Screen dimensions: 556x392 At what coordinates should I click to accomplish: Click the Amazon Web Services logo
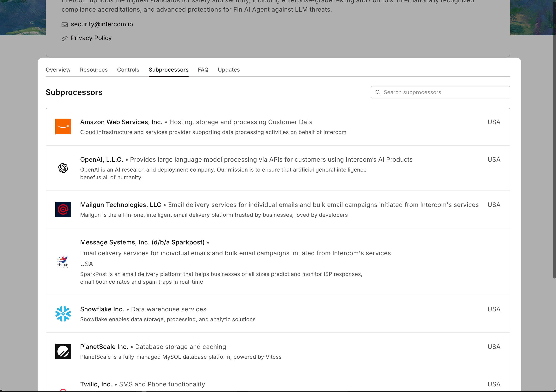click(x=63, y=126)
